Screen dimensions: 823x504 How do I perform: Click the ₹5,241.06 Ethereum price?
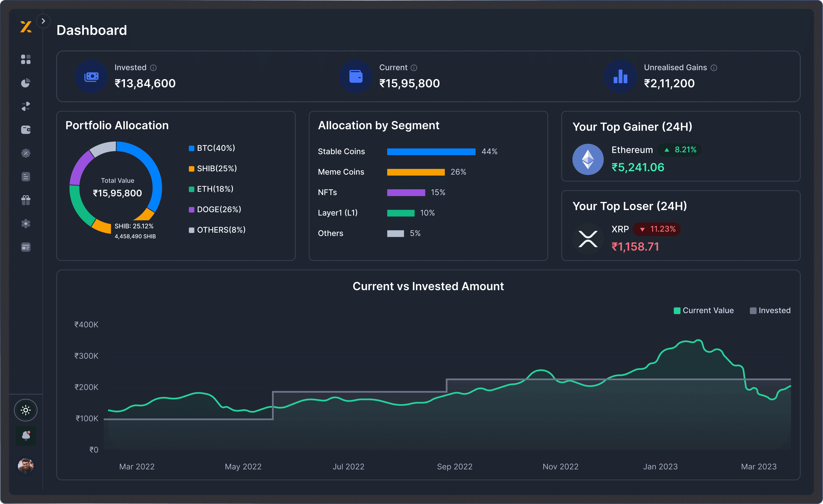coord(638,167)
